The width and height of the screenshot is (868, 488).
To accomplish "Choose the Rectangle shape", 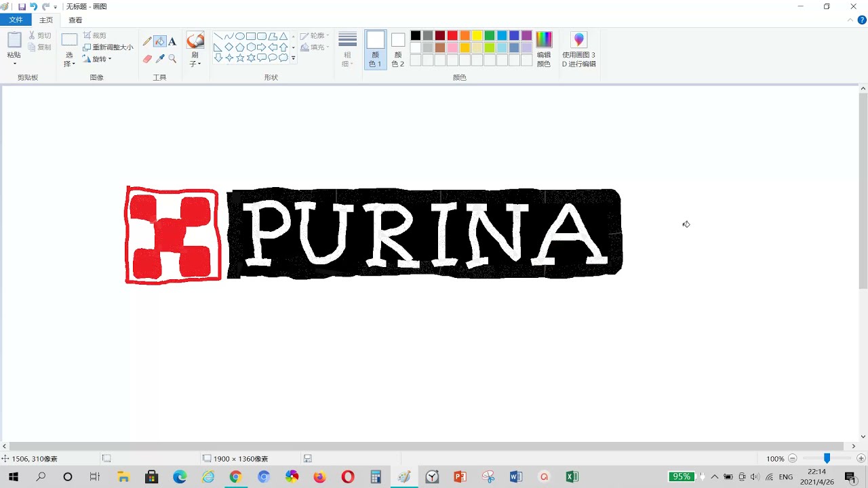I will (251, 37).
